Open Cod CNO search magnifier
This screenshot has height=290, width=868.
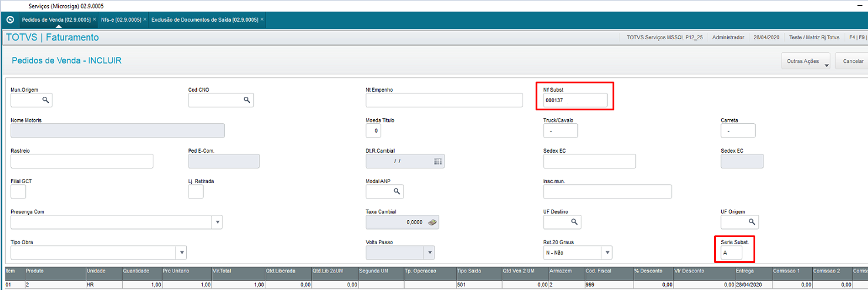point(247,100)
